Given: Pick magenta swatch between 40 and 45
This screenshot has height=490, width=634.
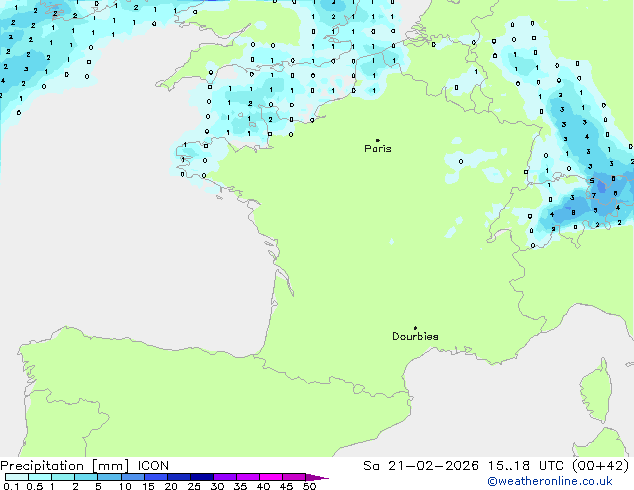Looking at the screenshot, I should [271, 477].
